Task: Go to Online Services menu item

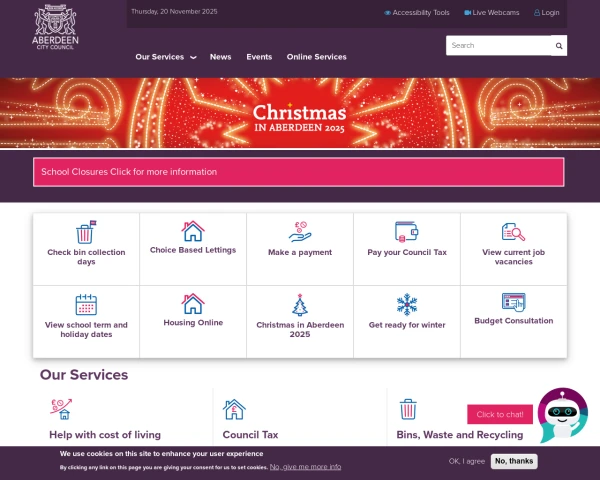Action: coord(316,57)
